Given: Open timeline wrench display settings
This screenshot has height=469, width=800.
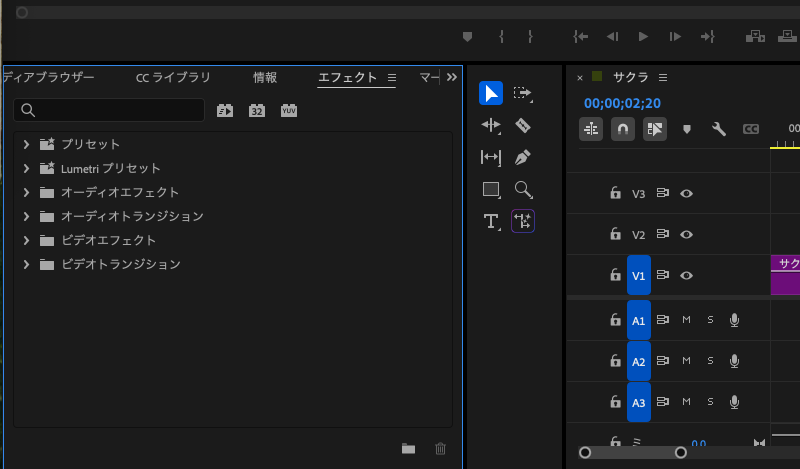Looking at the screenshot, I should click(718, 129).
